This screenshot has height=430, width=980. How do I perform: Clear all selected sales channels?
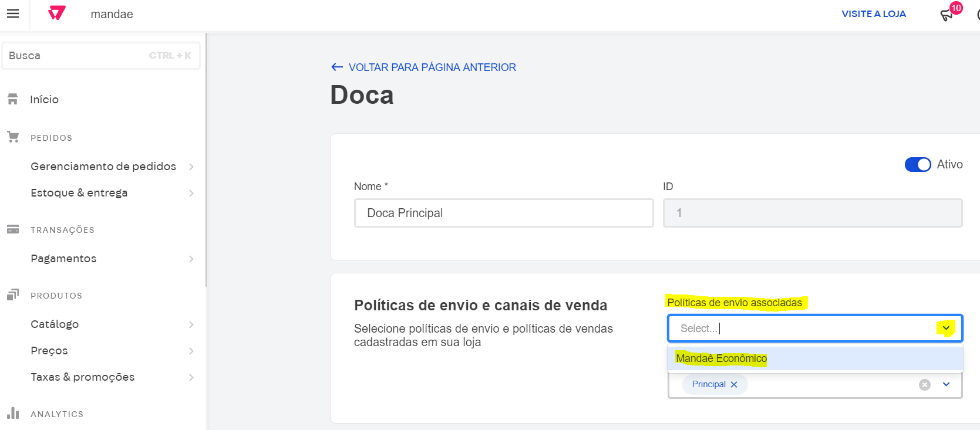point(925,385)
